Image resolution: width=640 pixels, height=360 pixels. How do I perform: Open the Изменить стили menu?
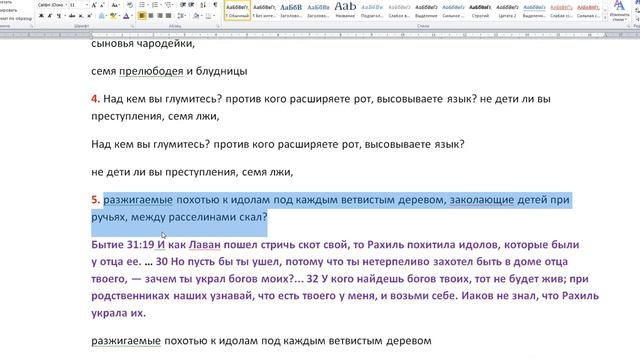point(619,11)
